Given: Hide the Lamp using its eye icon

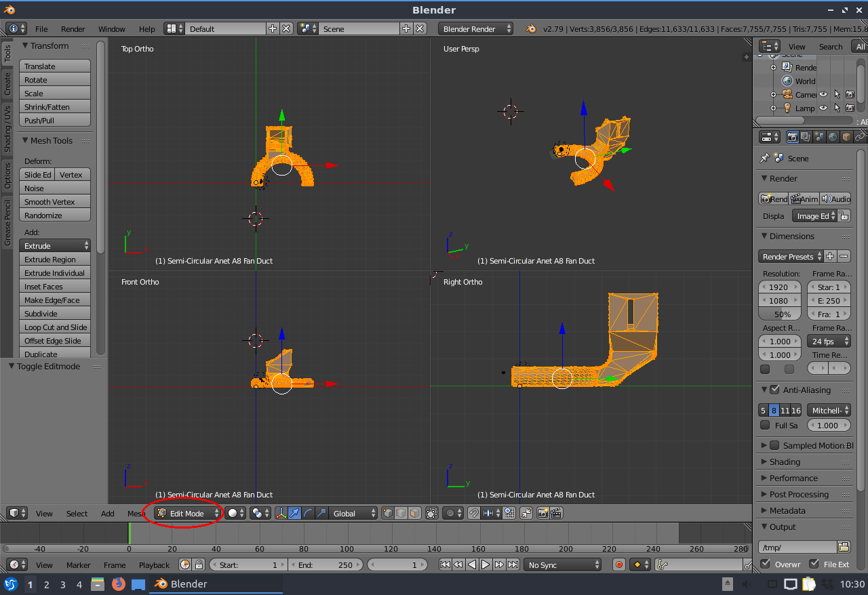Looking at the screenshot, I should [823, 108].
